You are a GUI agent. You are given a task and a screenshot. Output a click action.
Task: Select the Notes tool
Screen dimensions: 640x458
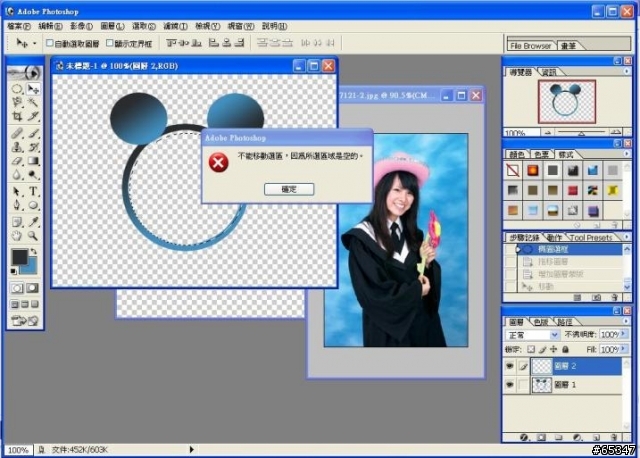(17, 222)
